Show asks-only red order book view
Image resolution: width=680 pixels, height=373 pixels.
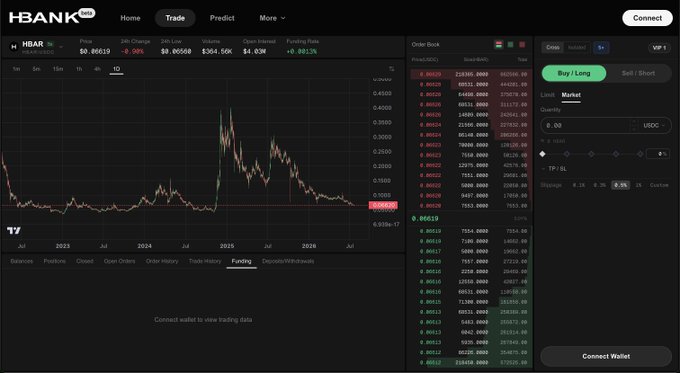(x=522, y=44)
